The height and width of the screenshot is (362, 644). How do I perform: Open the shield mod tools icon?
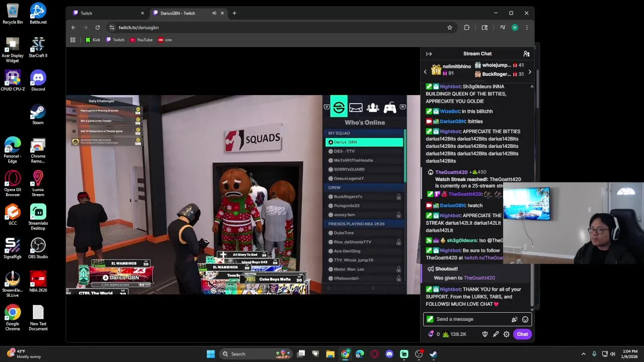[x=485, y=334]
